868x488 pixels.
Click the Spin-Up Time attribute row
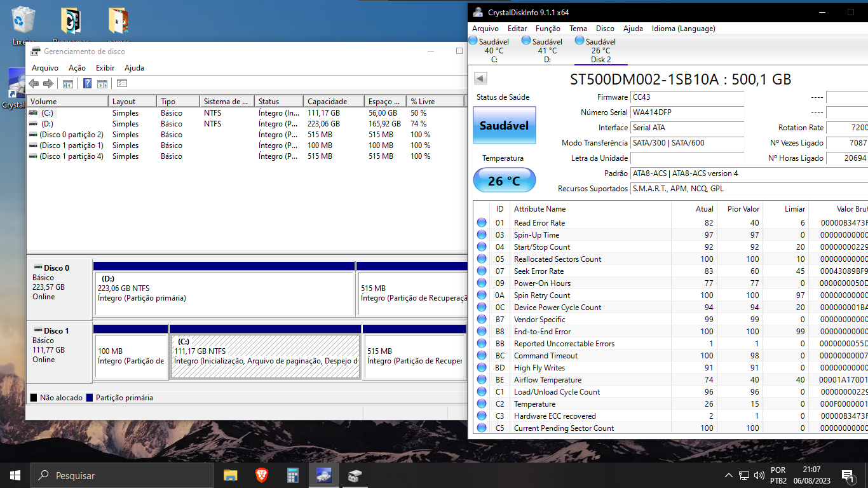(670, 235)
